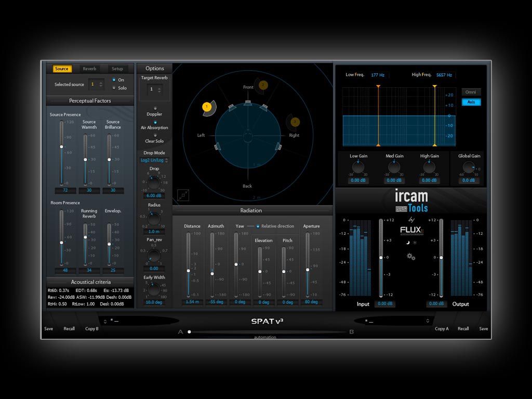Select source 3 marker near Right
The width and height of the screenshot is (532, 399).
click(x=295, y=122)
